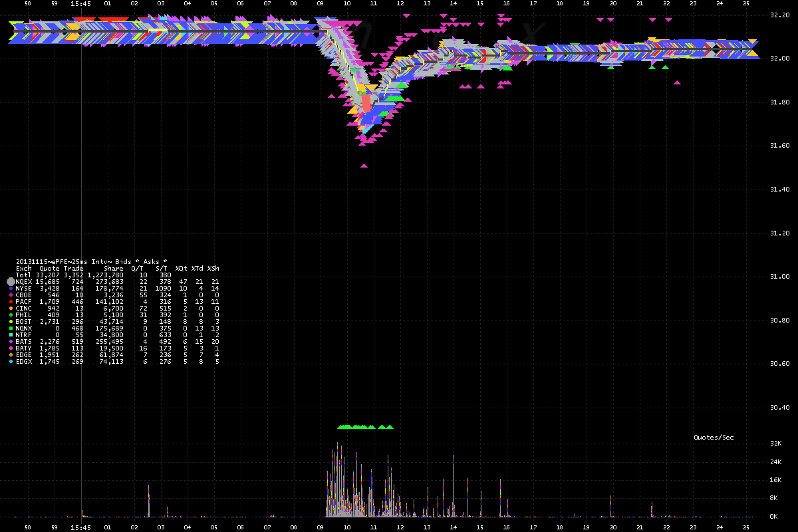Click the 31.00 price axis label

(779, 277)
